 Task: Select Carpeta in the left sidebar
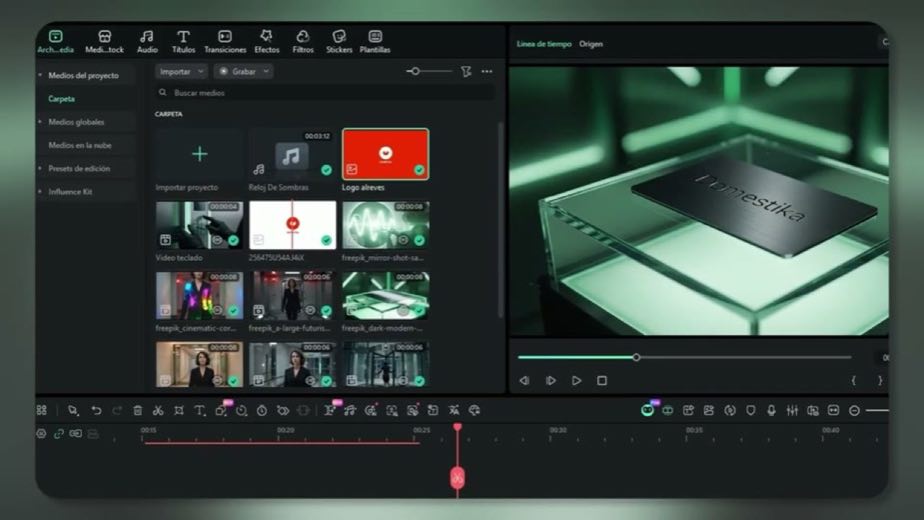click(61, 98)
